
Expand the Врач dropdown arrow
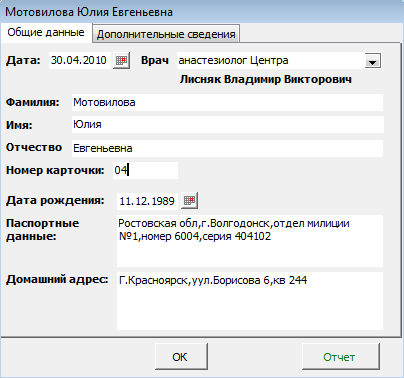373,61
